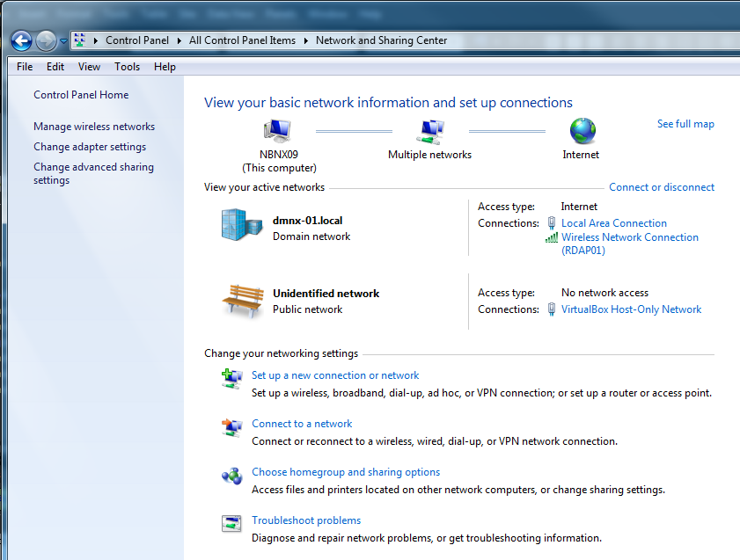740x560 pixels.
Task: Go back using the Back arrow button
Action: (x=22, y=40)
